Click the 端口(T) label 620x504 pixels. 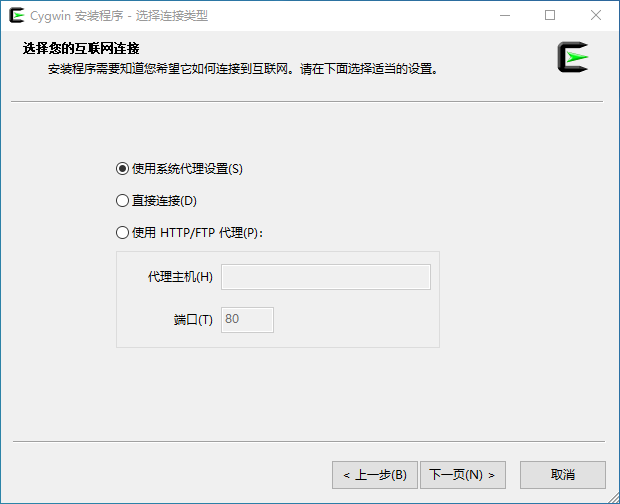(193, 320)
